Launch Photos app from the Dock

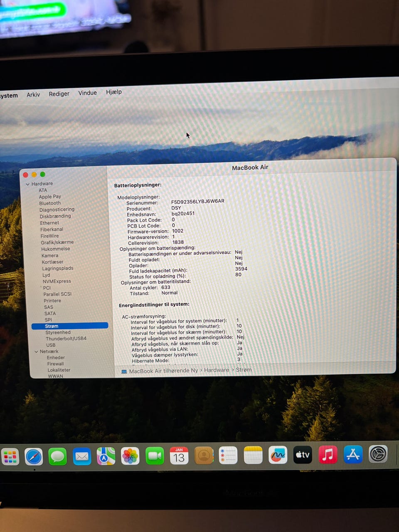[130, 456]
